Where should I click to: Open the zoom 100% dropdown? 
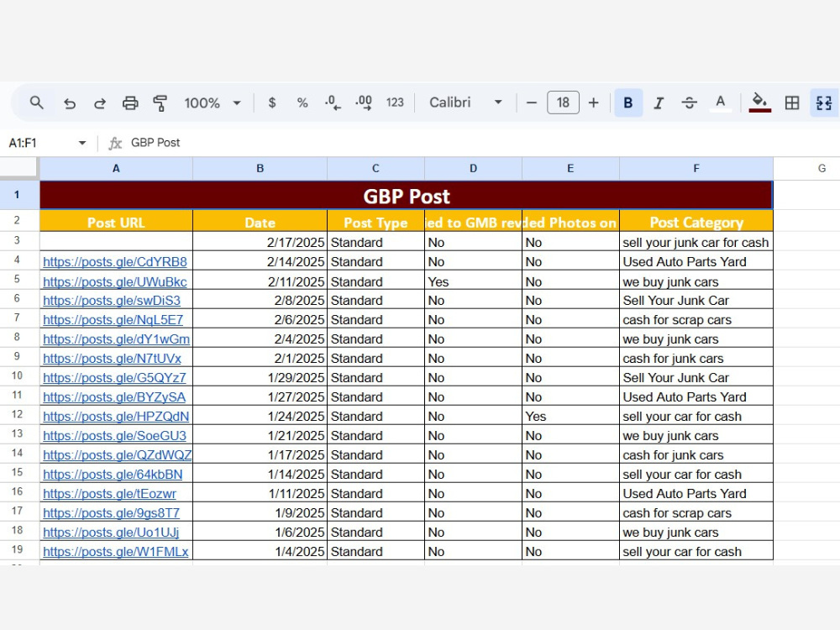click(213, 102)
